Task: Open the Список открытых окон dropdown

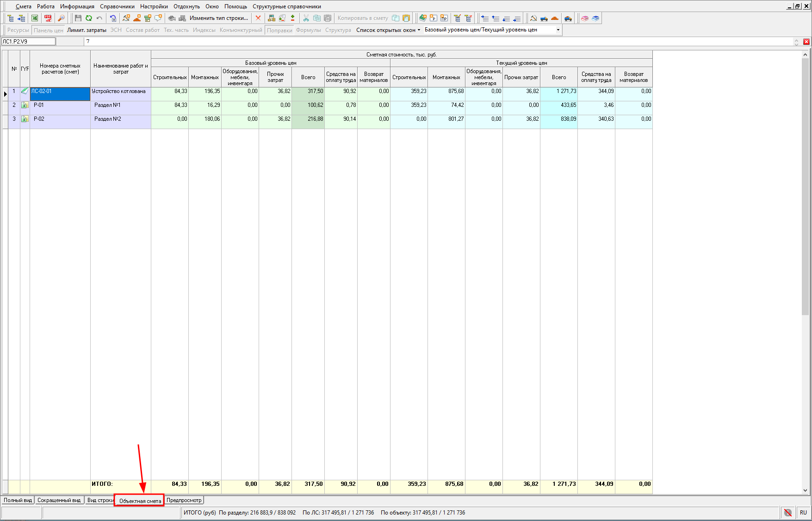Action: pos(388,30)
